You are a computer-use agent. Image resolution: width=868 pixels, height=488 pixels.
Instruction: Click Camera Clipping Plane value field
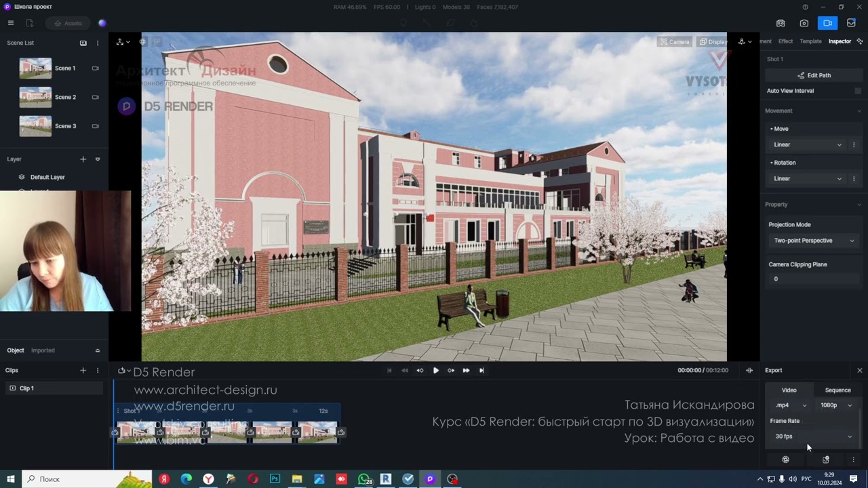tap(814, 279)
